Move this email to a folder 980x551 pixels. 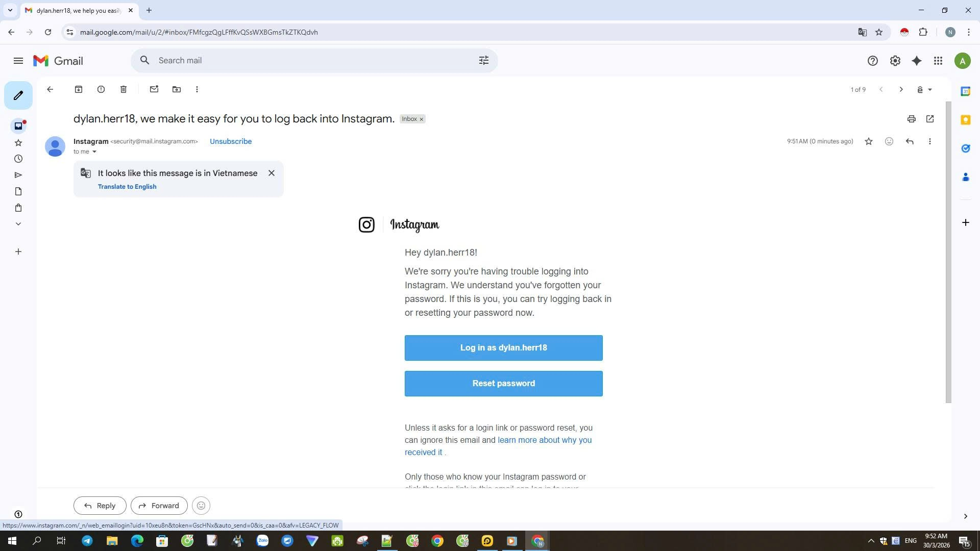coord(177,89)
